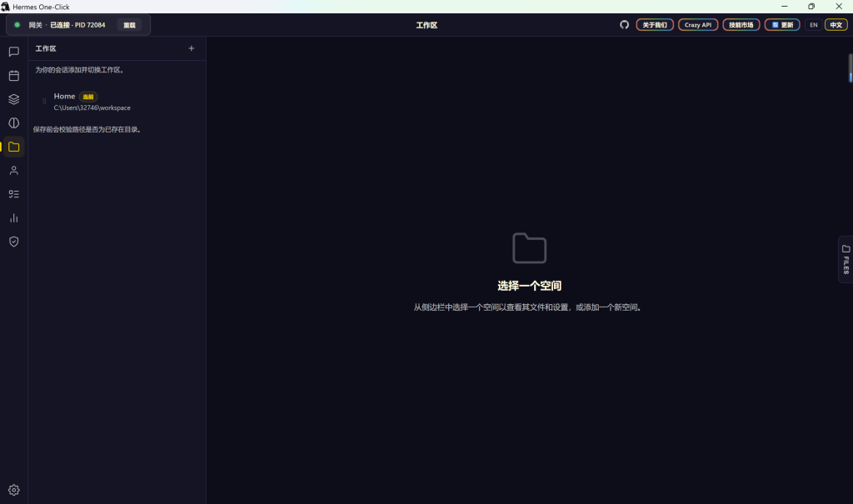Click the drag handle beside Home workspace
The height and width of the screenshot is (504, 853).
pos(44,102)
